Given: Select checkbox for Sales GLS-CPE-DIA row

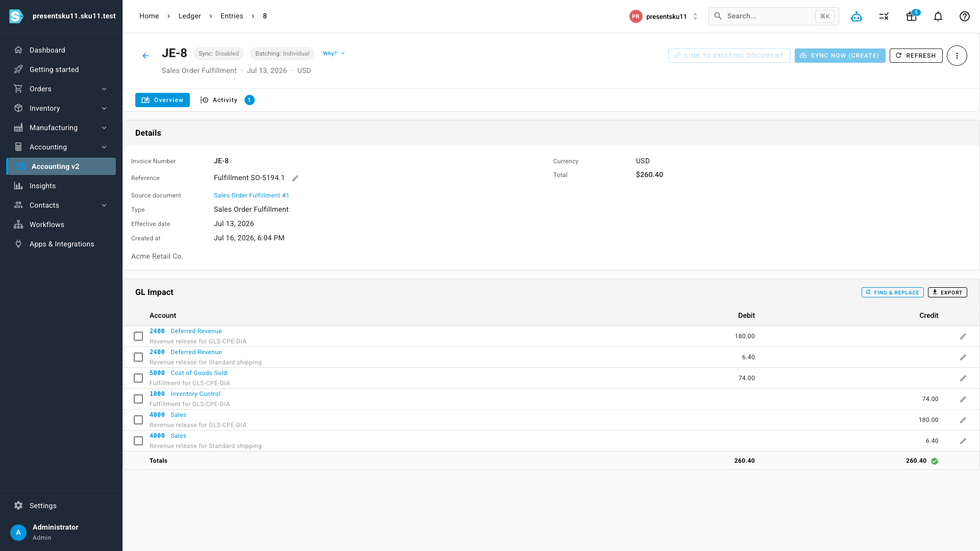Looking at the screenshot, I should 138,420.
